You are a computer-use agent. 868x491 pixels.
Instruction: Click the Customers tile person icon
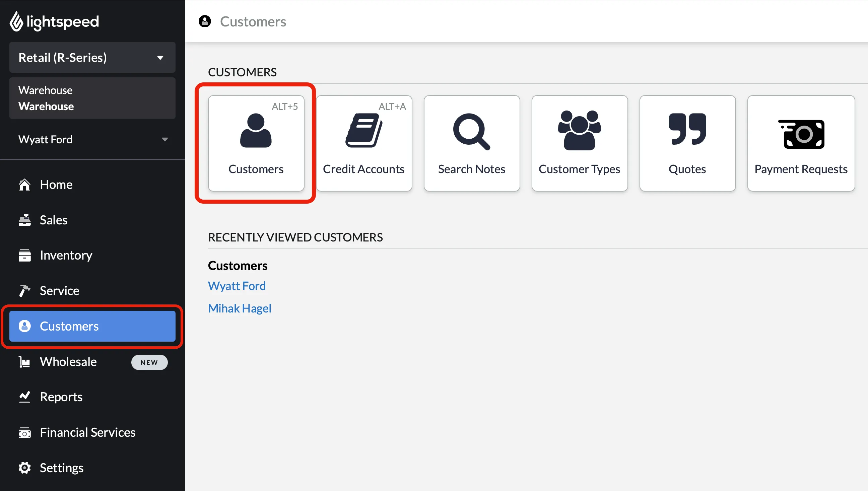pos(256,131)
